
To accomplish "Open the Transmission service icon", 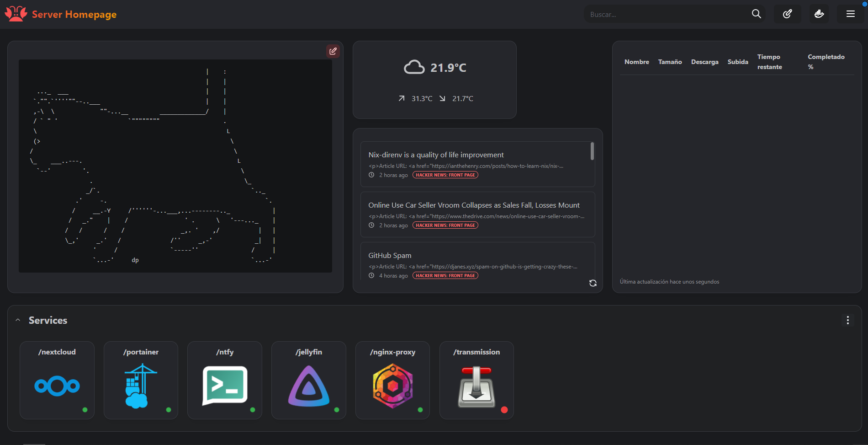I will pos(476,386).
